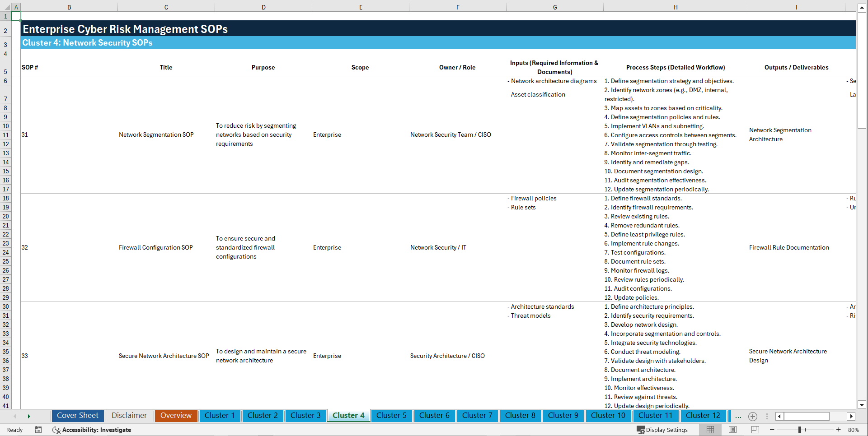The height and width of the screenshot is (436, 868).
Task: Open the Disclaimer sheet
Action: pyautogui.click(x=129, y=416)
